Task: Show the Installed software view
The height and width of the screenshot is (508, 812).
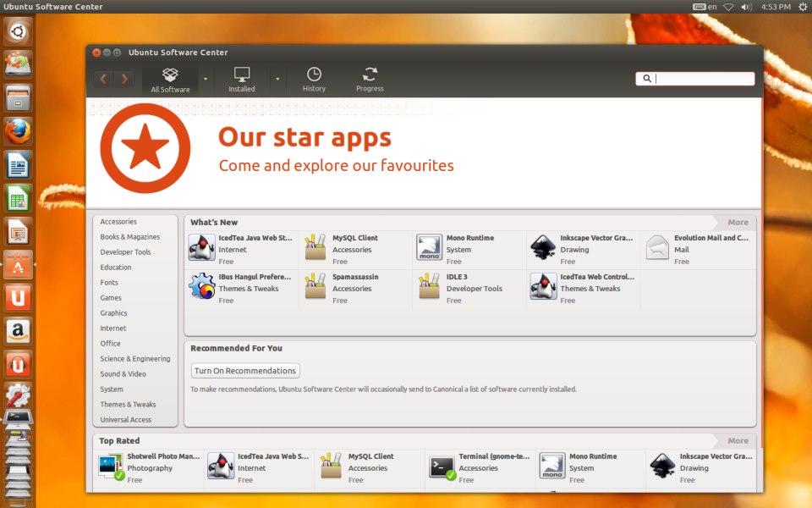Action: pos(242,80)
